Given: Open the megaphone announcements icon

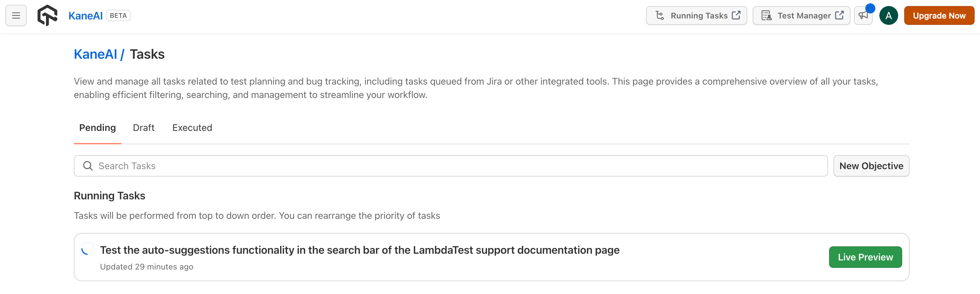Looking at the screenshot, I should [x=863, y=16].
